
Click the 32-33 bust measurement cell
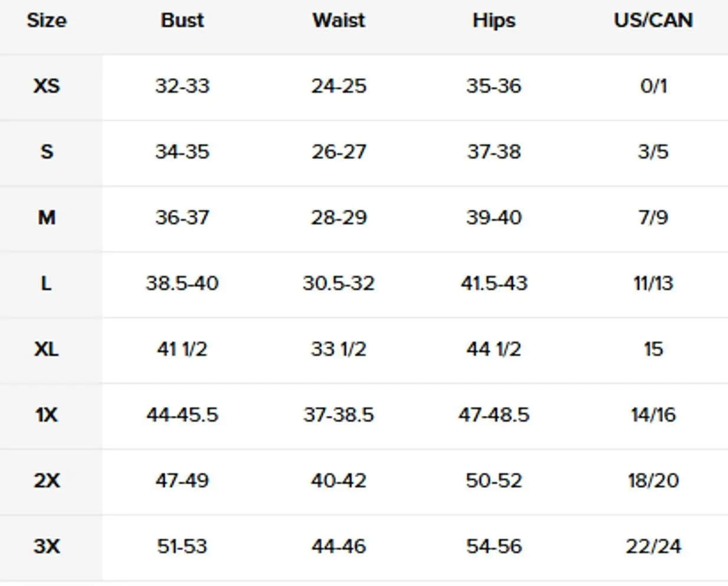[182, 86]
